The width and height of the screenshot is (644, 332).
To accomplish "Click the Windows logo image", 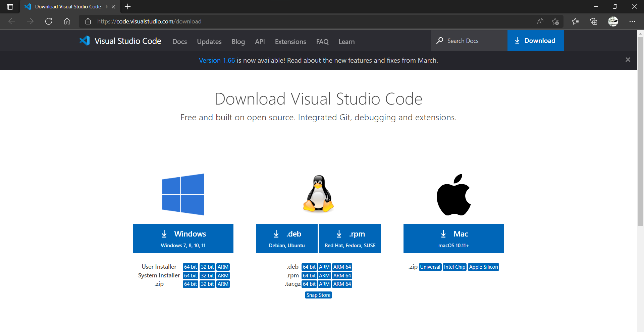I will click(x=183, y=194).
